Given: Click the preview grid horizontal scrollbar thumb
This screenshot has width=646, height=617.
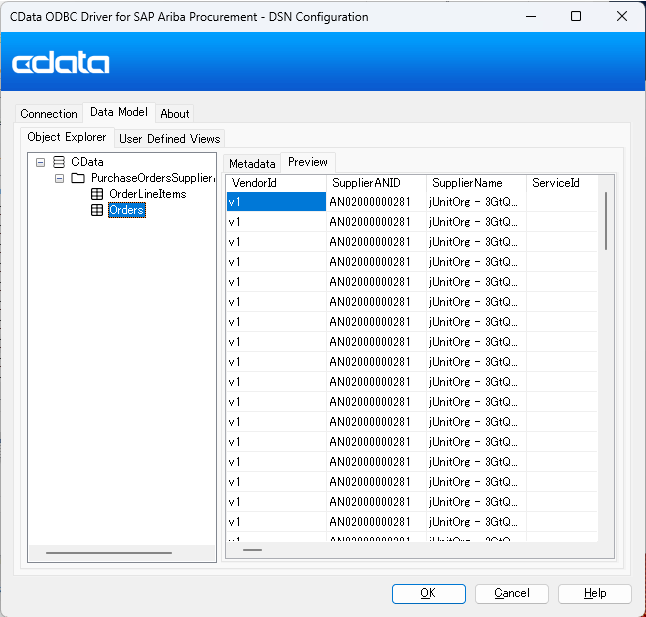Looking at the screenshot, I should tap(253, 550).
